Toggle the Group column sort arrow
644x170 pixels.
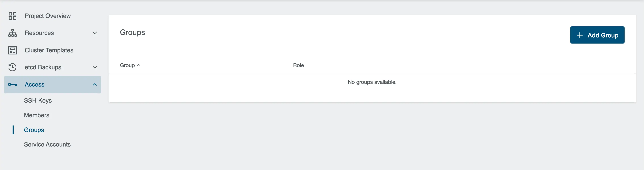[x=139, y=65]
